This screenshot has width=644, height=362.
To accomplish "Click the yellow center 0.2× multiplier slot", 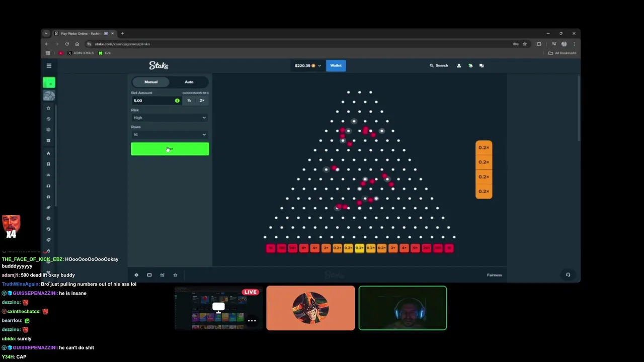I will coord(359,248).
